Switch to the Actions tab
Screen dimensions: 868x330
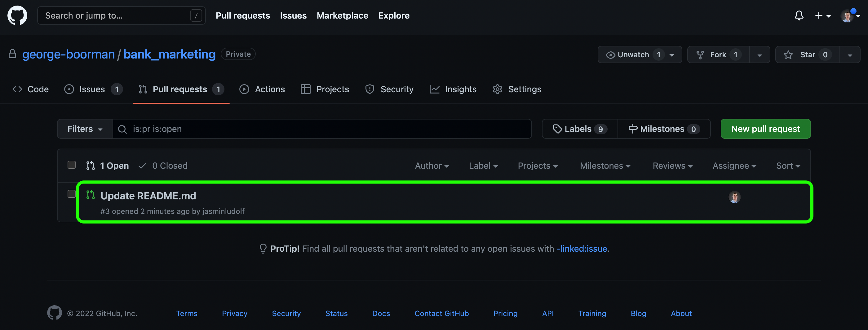pyautogui.click(x=262, y=89)
